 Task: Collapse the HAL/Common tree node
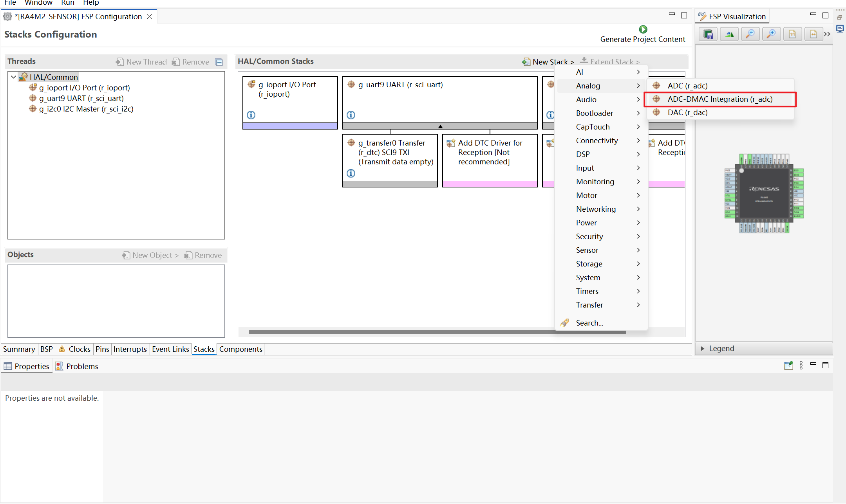point(14,77)
